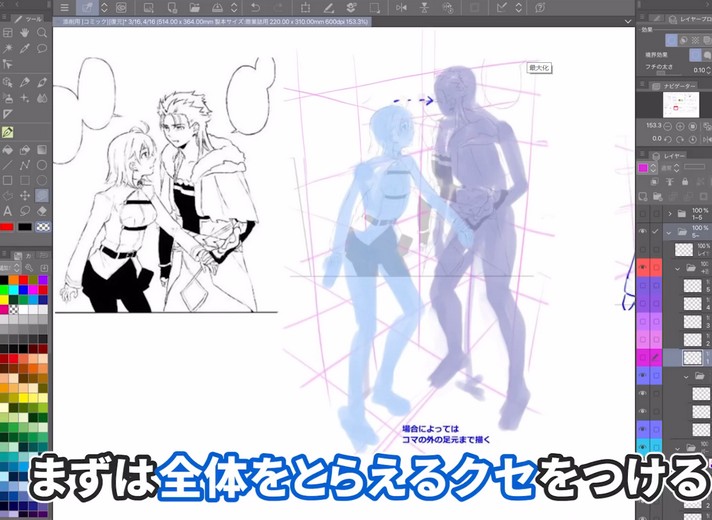This screenshot has height=520, width=712.
Task: Toggle visibility of the 100% 5~ folder
Action: 643,232
